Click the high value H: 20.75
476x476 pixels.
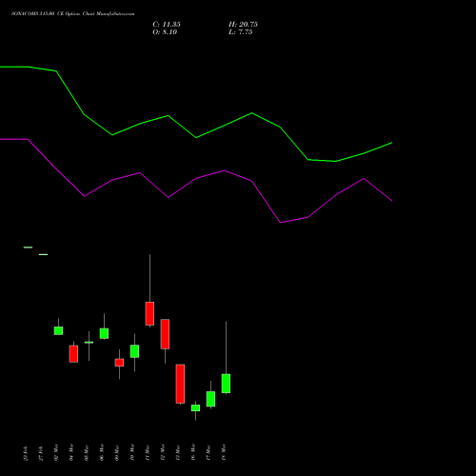[243, 25]
